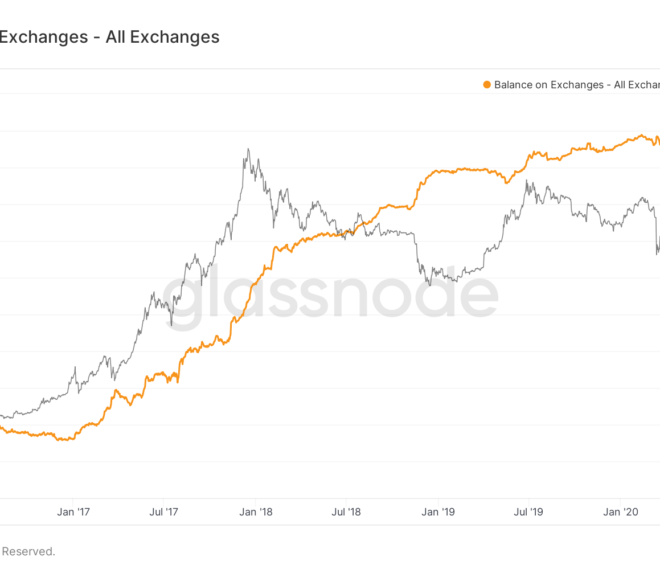Select the Jul '17 axis label
The image size is (660, 577).
pyautogui.click(x=164, y=512)
